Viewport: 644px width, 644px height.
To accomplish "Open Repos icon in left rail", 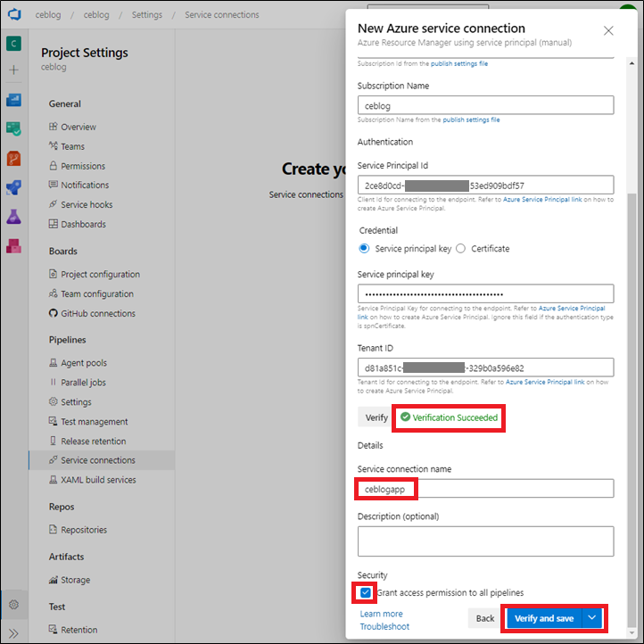I will click(x=14, y=159).
